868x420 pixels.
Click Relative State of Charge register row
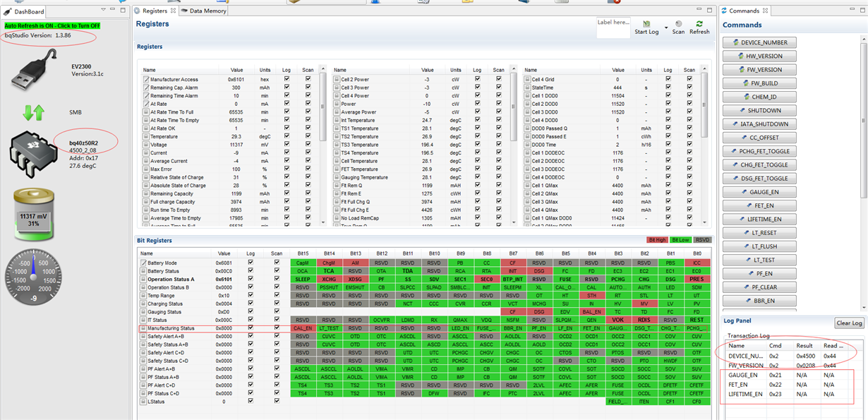coord(229,177)
